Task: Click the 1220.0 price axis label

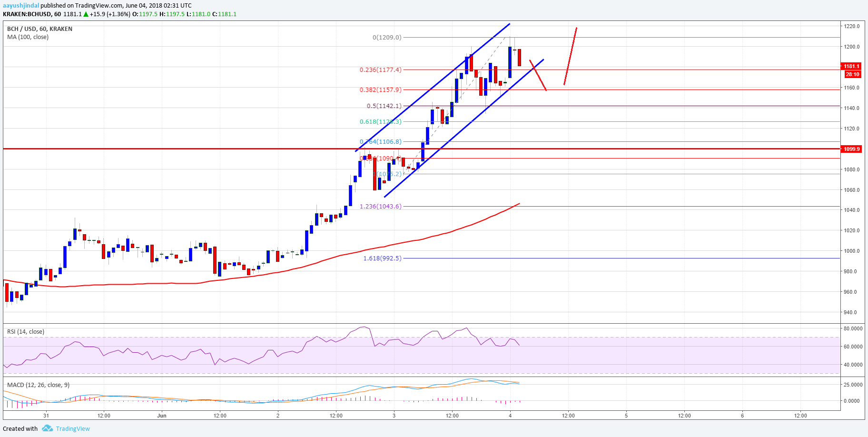Action: (x=852, y=26)
